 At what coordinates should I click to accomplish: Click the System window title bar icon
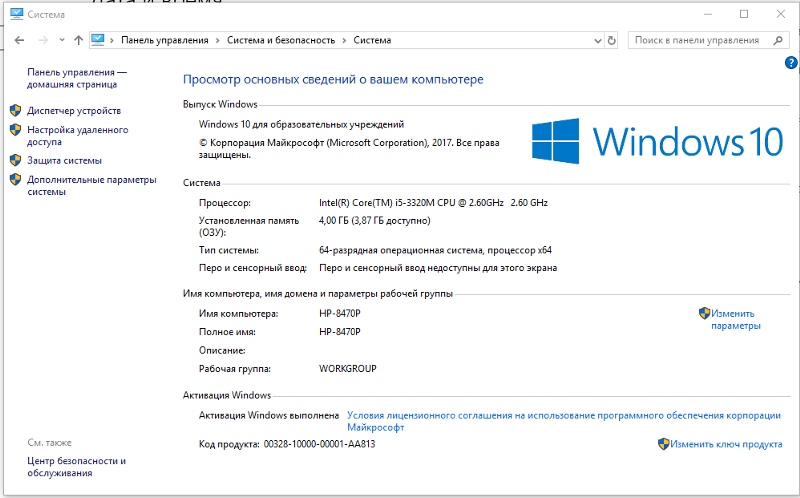click(16, 14)
